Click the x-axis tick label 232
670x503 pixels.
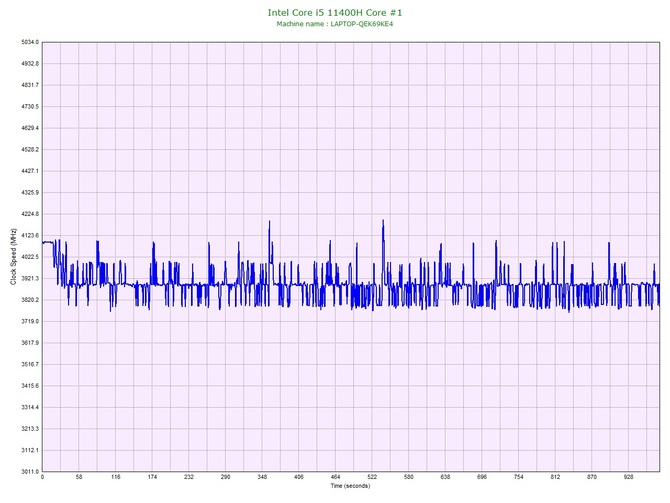click(x=189, y=477)
